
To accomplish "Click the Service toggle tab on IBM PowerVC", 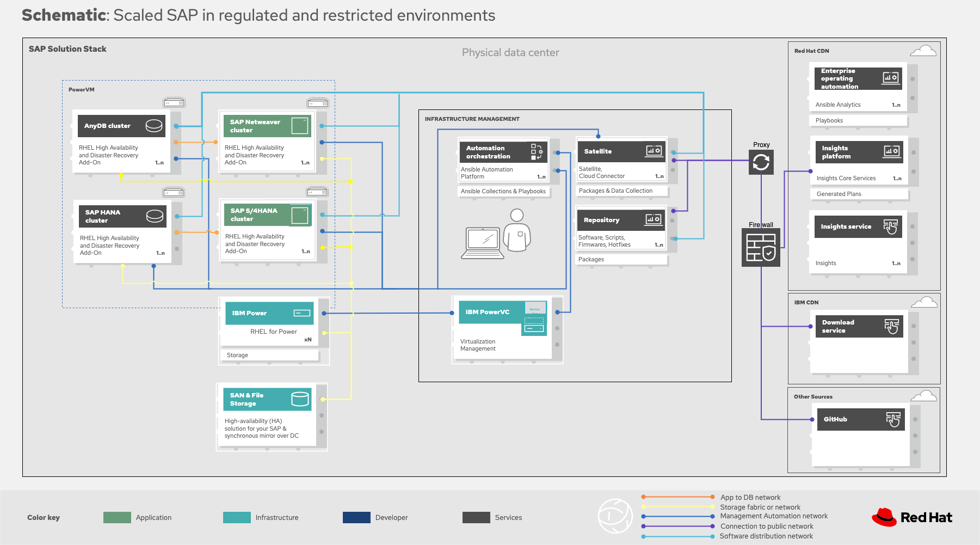I will pos(535,308).
